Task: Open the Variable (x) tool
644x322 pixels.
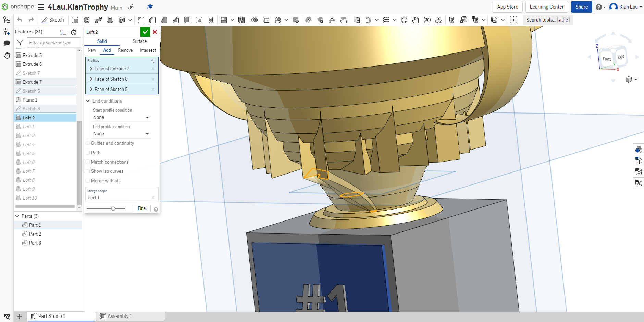Action: coord(427,20)
